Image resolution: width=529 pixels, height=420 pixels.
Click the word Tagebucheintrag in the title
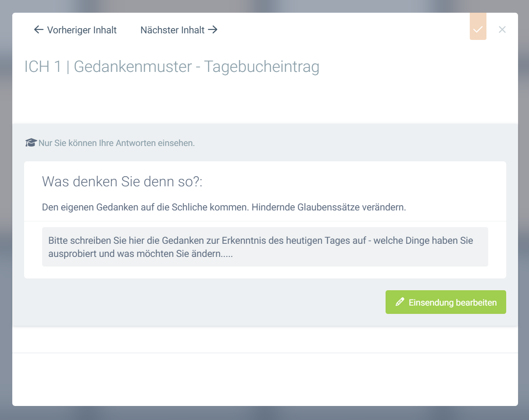click(x=262, y=67)
